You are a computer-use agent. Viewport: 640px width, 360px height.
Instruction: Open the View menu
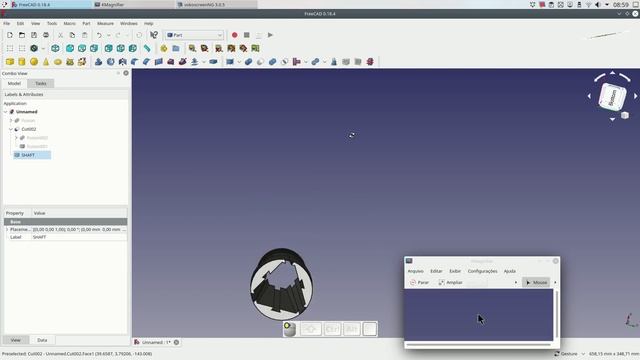36,24
